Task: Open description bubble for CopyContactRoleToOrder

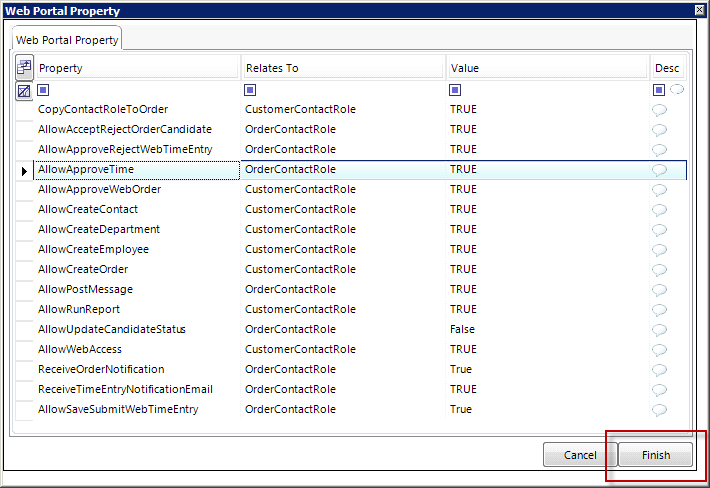Action: [659, 109]
